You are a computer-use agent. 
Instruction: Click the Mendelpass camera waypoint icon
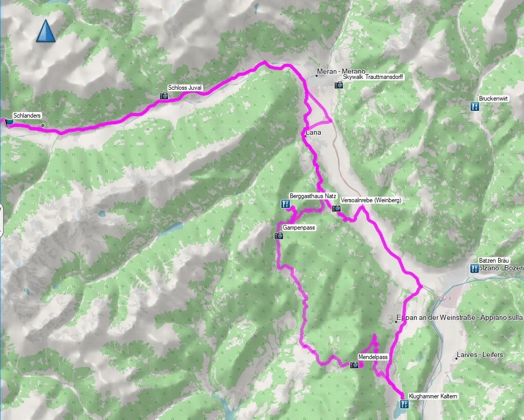coord(354,365)
